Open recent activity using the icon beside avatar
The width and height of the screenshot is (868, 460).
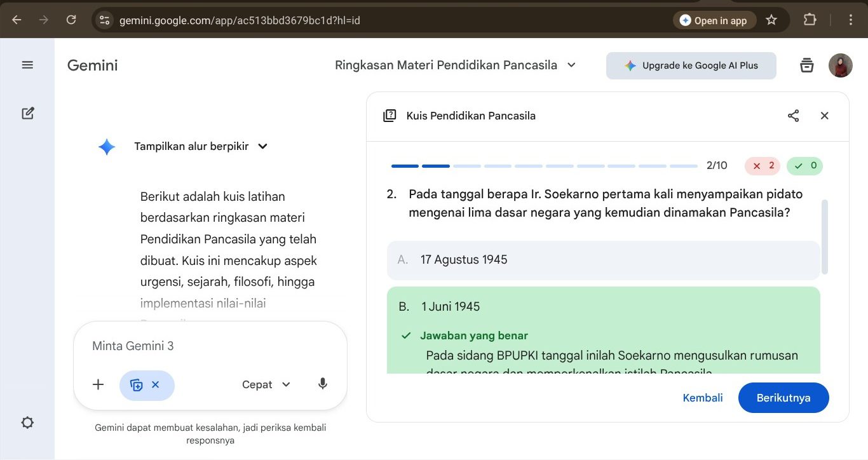click(806, 65)
